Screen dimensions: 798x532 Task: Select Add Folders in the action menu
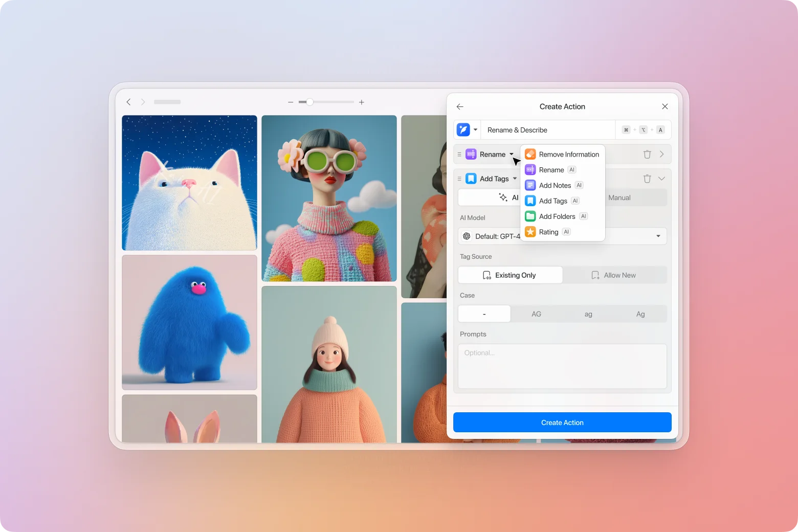557,216
